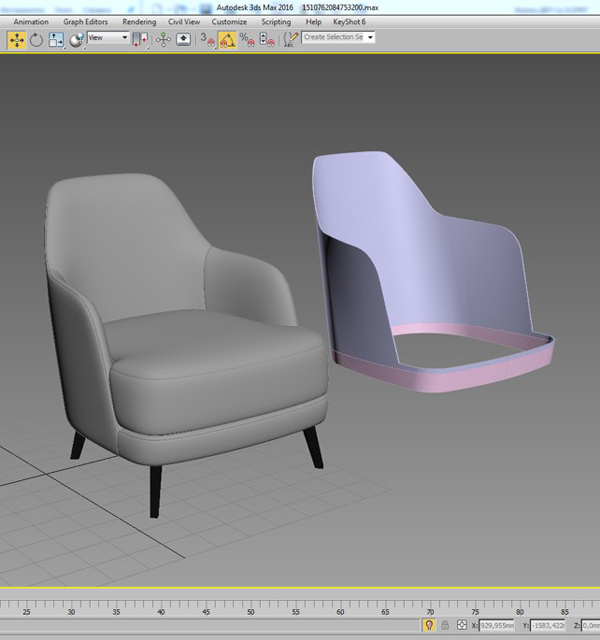The height and width of the screenshot is (640, 600).
Task: Toggle the Angle Snap button
Action: (227, 40)
